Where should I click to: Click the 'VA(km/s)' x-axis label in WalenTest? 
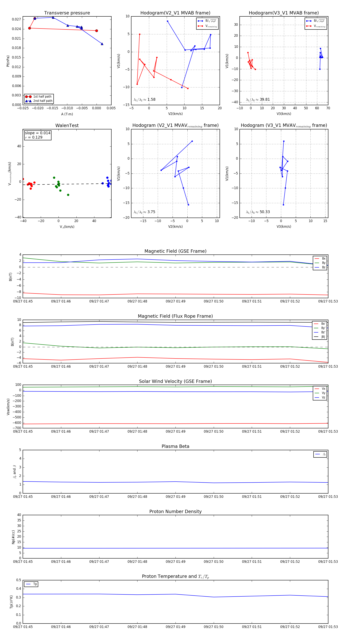tap(67, 227)
